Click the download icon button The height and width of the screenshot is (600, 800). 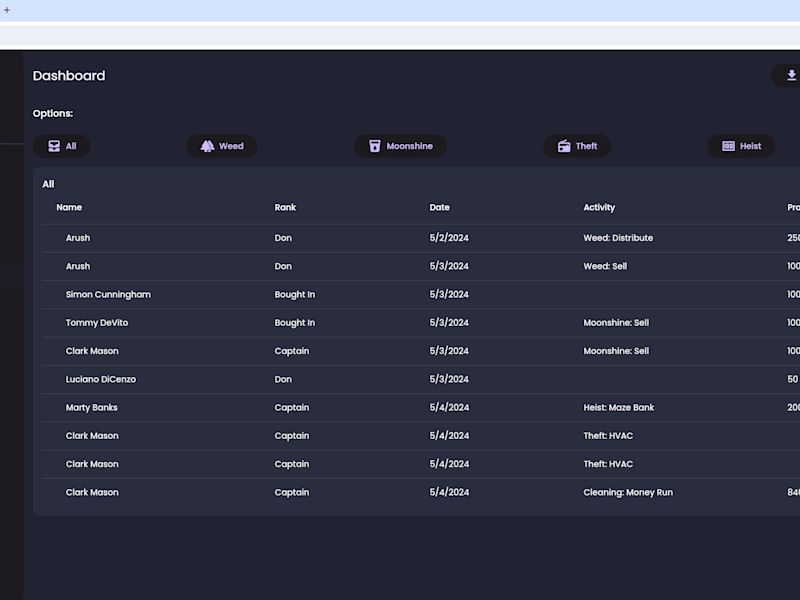click(790, 76)
